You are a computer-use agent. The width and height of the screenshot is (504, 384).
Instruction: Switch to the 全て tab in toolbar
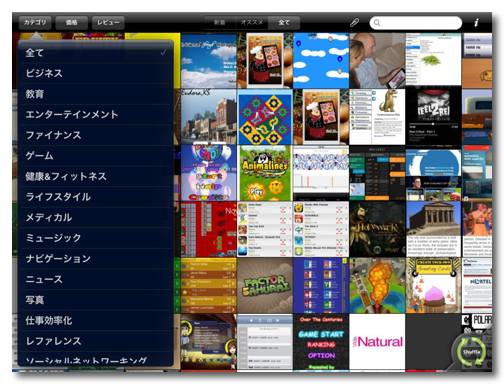point(284,23)
